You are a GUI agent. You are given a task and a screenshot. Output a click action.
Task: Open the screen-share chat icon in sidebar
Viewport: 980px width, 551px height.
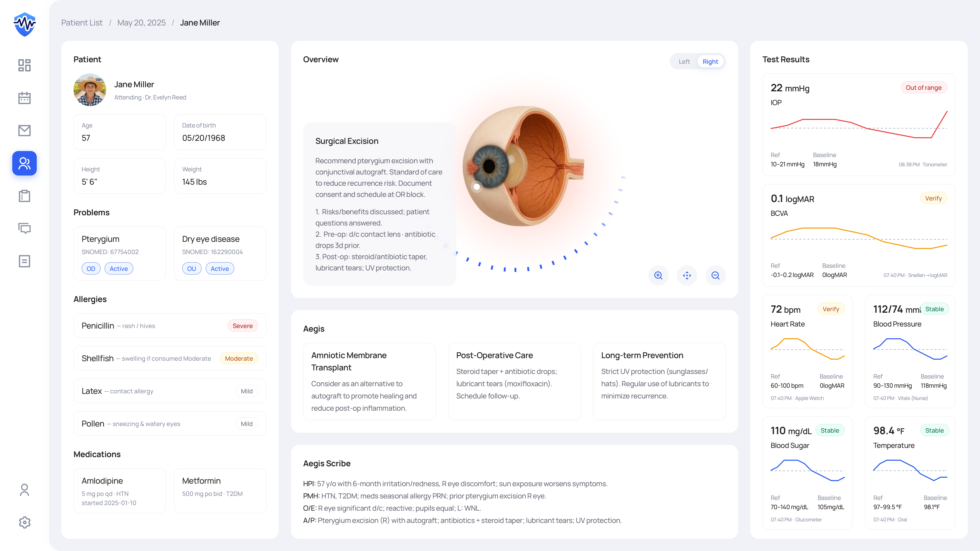[x=24, y=228]
